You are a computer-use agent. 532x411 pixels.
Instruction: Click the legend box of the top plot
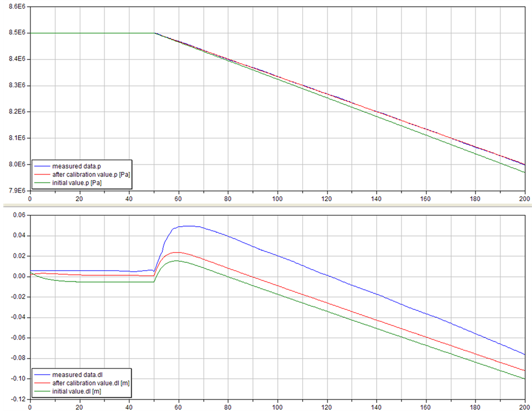[x=82, y=175]
